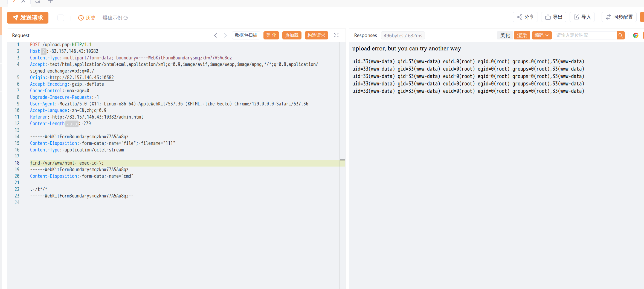Viewport: 644px width, 289px height.
Task: Click the 同步配置 sync config button
Action: click(x=619, y=17)
